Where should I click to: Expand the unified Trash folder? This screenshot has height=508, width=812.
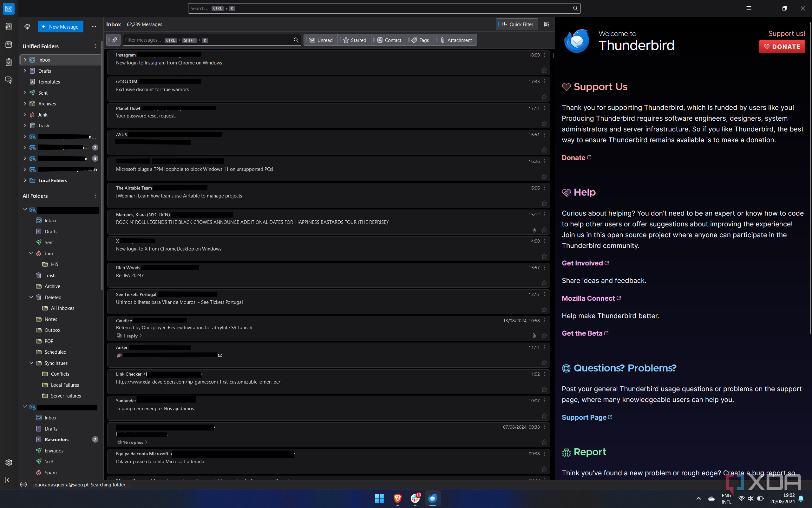(x=25, y=125)
